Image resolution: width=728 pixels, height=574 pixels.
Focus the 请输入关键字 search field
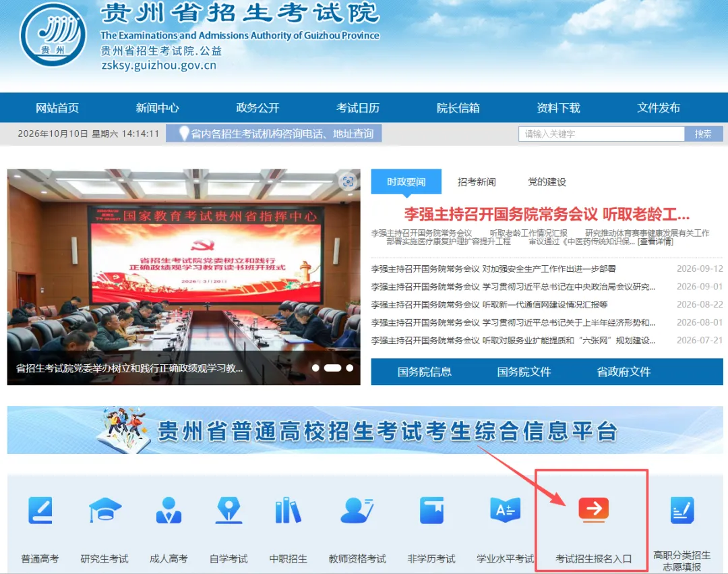[x=602, y=134]
